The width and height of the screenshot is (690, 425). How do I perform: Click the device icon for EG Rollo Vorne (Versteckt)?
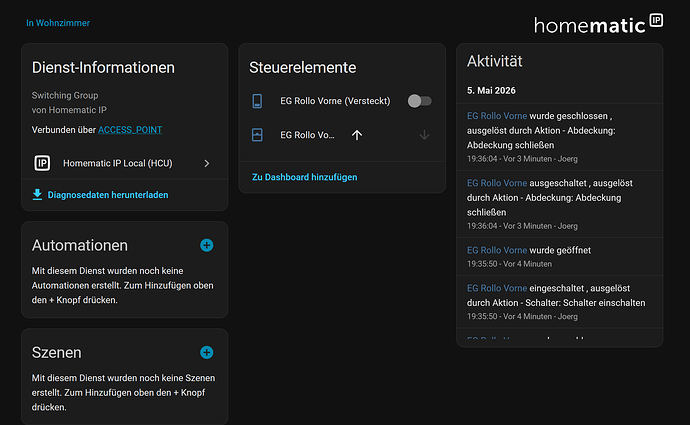257,101
